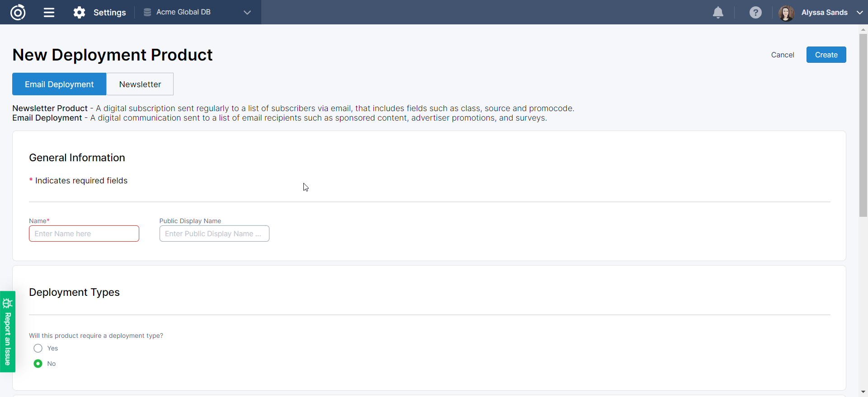Open the hamburger navigation menu
This screenshot has width=868, height=397.
click(49, 12)
